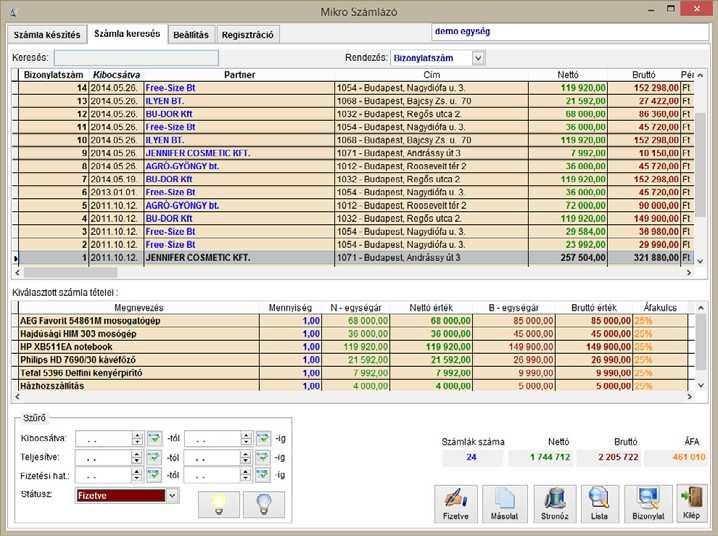
Task: Click the Teljesítve -ig date spinner
Action: click(x=245, y=457)
